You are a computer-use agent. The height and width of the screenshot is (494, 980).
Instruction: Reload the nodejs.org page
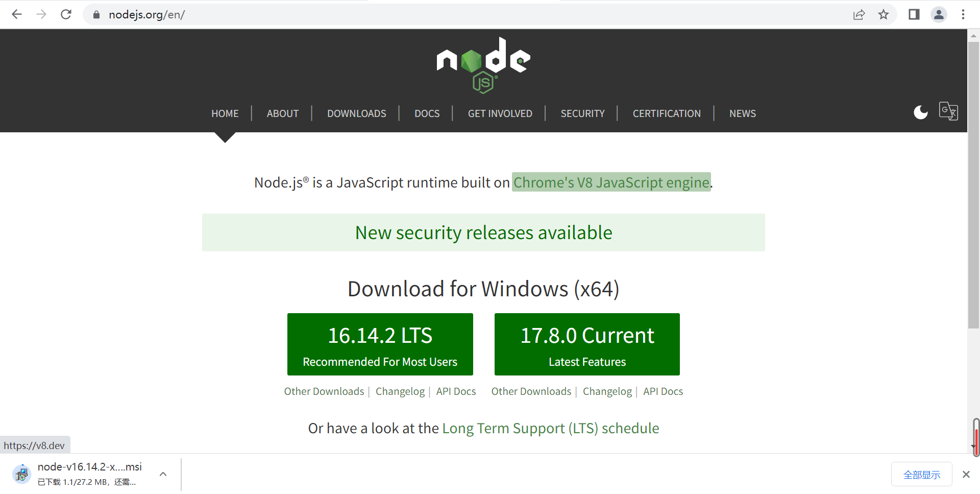pyautogui.click(x=66, y=14)
